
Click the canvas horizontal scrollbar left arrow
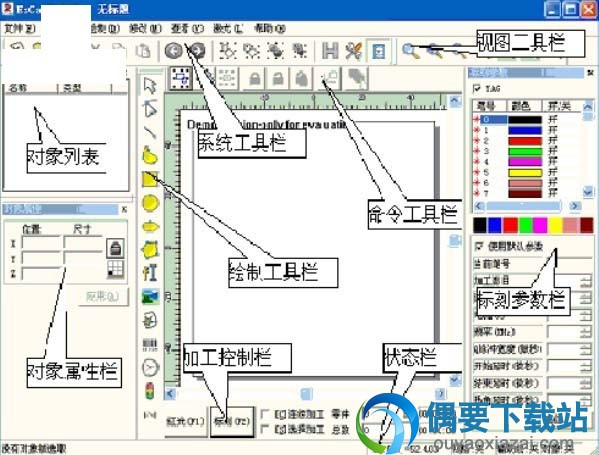pos(170,393)
